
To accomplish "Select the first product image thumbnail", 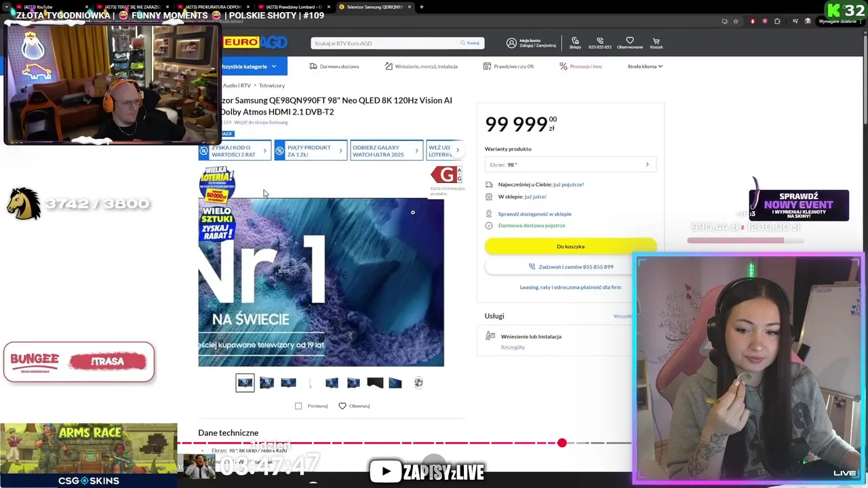I will pyautogui.click(x=245, y=383).
